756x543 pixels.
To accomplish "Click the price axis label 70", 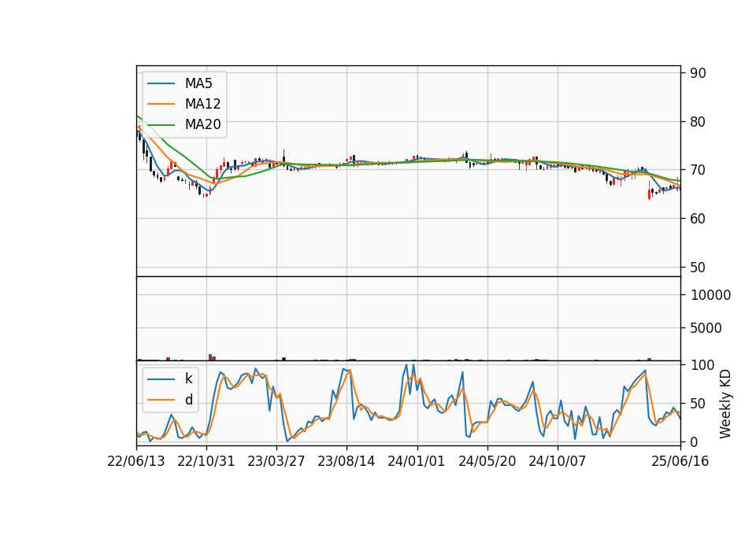I will coord(699,170).
